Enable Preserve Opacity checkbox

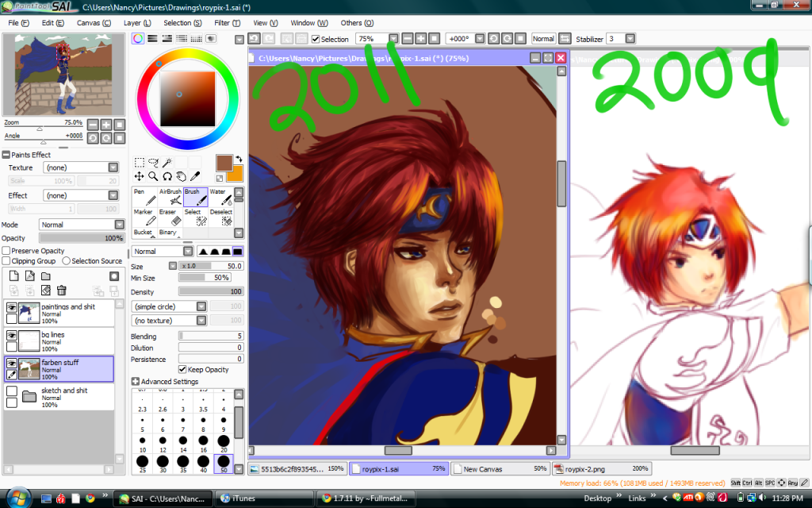coord(6,251)
